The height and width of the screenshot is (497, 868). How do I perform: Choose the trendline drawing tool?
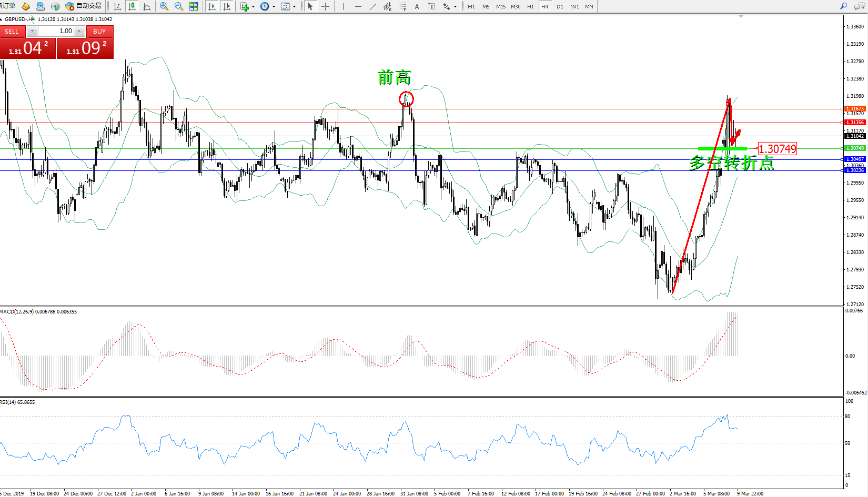tap(372, 6)
